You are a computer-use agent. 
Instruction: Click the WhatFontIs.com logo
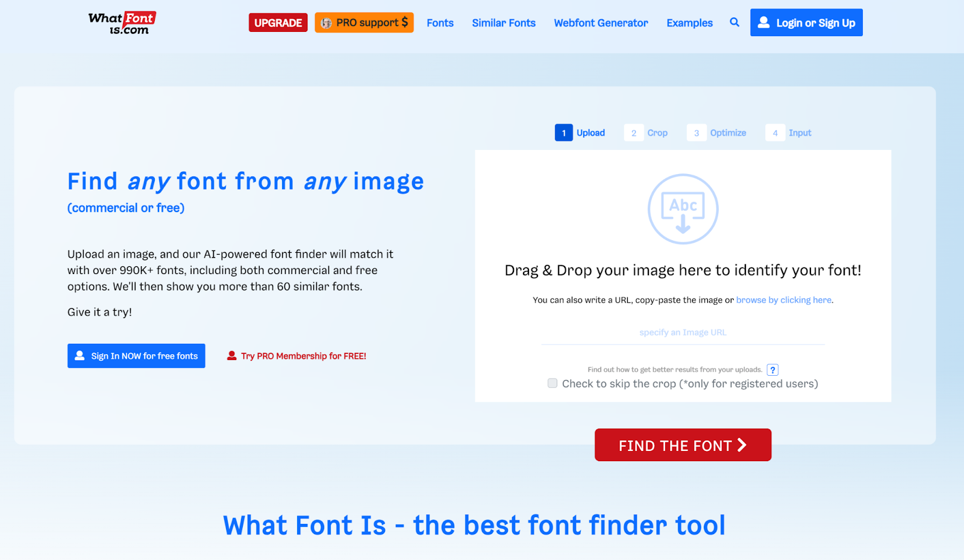click(122, 23)
